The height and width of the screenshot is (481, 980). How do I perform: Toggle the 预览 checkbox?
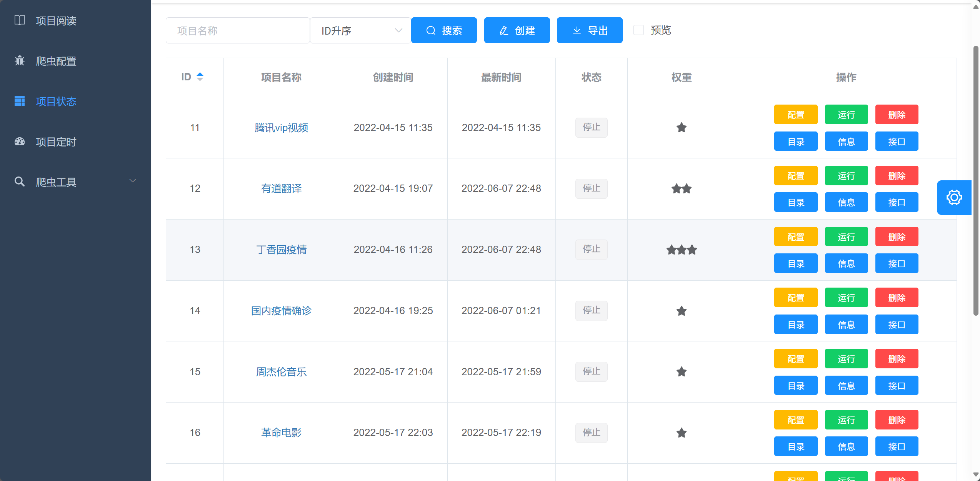pos(638,30)
